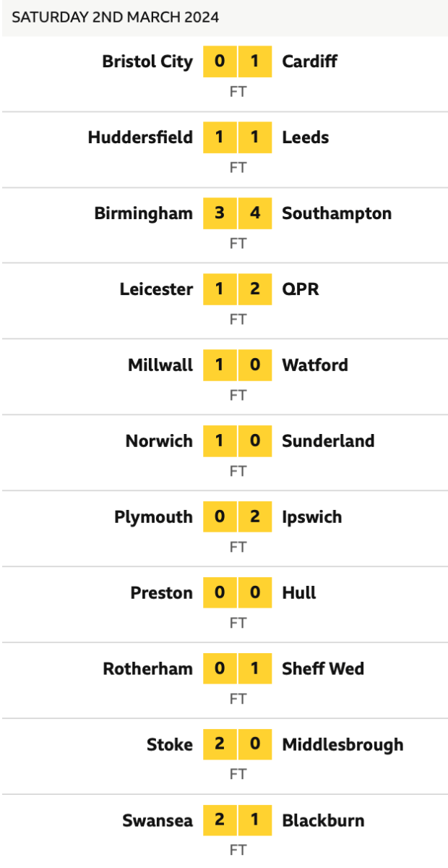Click the Stoke team name
The width and height of the screenshot is (448, 868).
pos(170,745)
